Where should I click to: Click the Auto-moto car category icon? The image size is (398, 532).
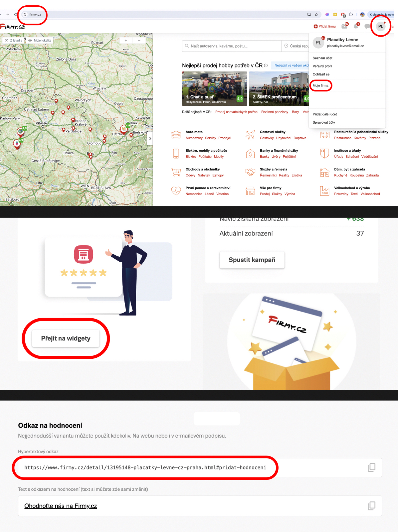pyautogui.click(x=176, y=135)
